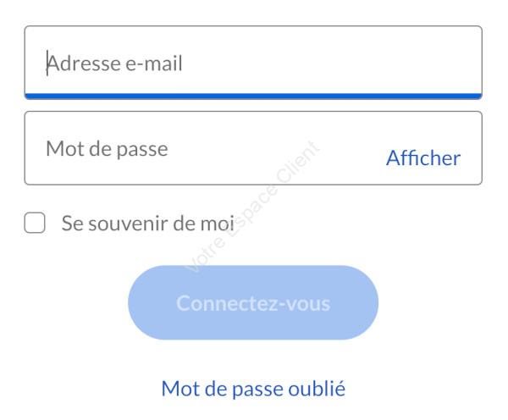The width and height of the screenshot is (508, 420).
Task: Tick the remember me checkbox
Action: [35, 224]
